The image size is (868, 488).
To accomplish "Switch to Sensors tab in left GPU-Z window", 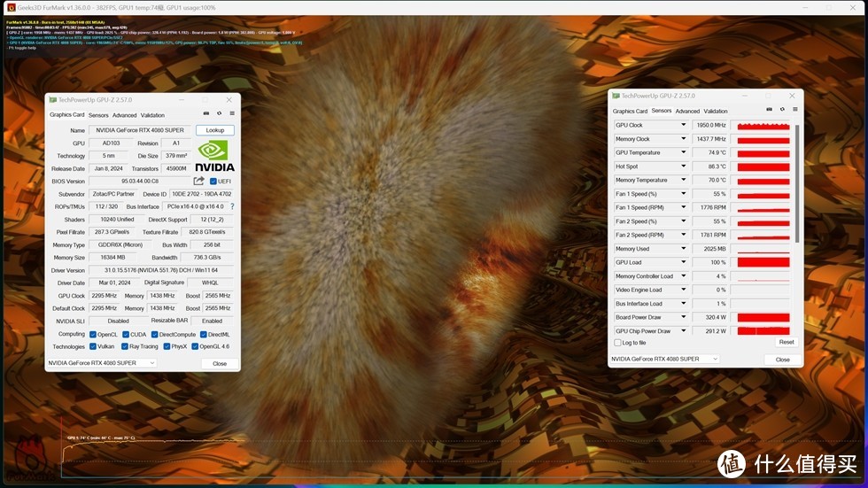I will pyautogui.click(x=98, y=115).
